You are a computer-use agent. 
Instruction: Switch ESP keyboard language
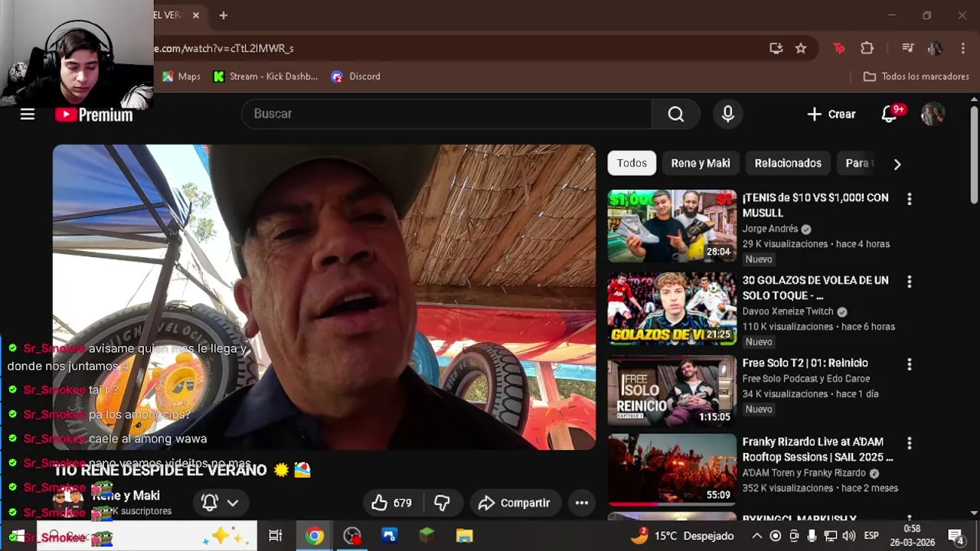point(871,536)
